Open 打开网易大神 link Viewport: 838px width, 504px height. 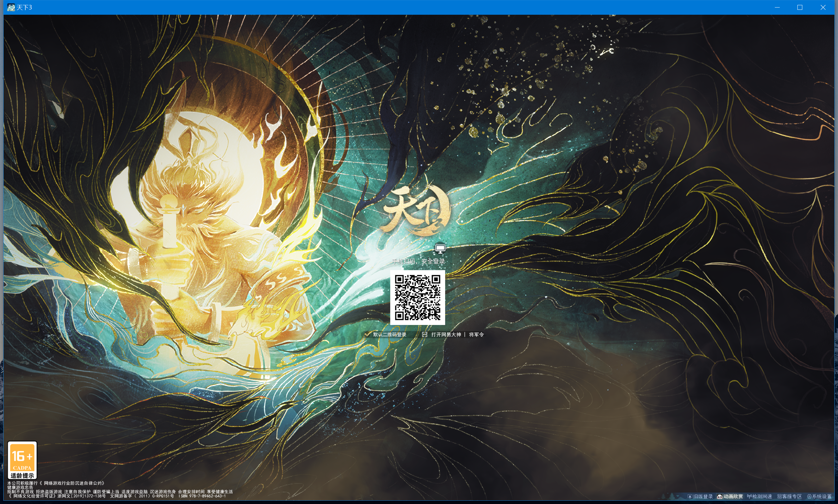(446, 334)
